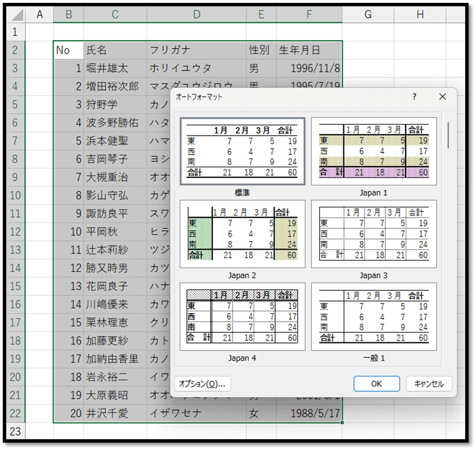Click the cell 加納由香里
Viewport: 476px width, 450px height.
(x=115, y=359)
